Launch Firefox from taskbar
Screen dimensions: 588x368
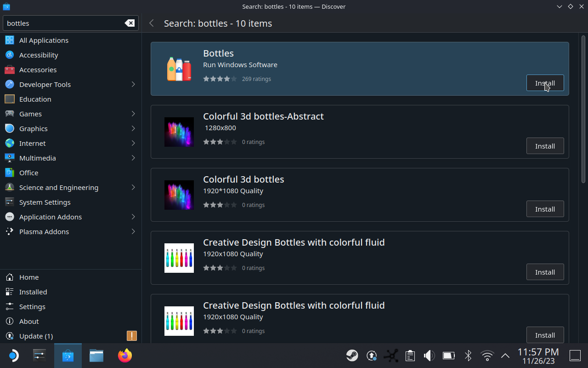pyautogui.click(x=125, y=356)
